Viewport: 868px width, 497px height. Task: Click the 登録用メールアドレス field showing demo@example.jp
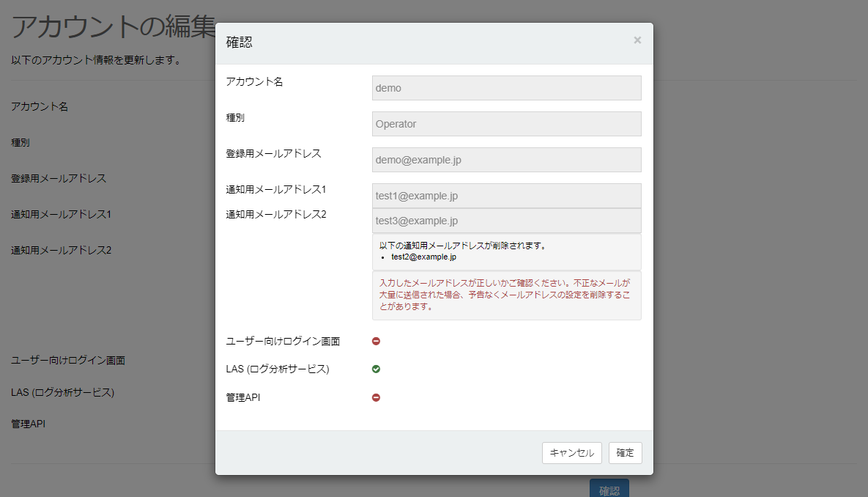pyautogui.click(x=506, y=159)
